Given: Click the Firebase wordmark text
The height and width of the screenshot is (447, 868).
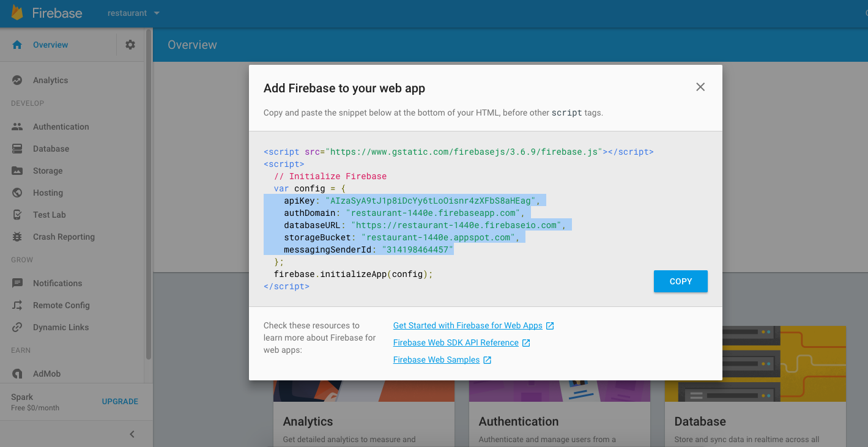Looking at the screenshot, I should (57, 13).
